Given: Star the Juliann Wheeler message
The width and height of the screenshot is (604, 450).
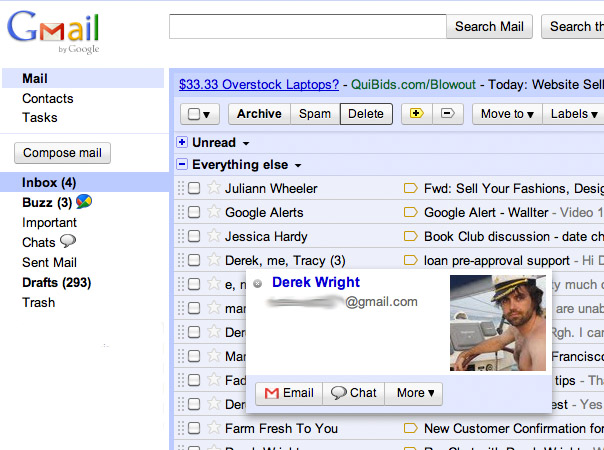Looking at the screenshot, I should point(214,188).
